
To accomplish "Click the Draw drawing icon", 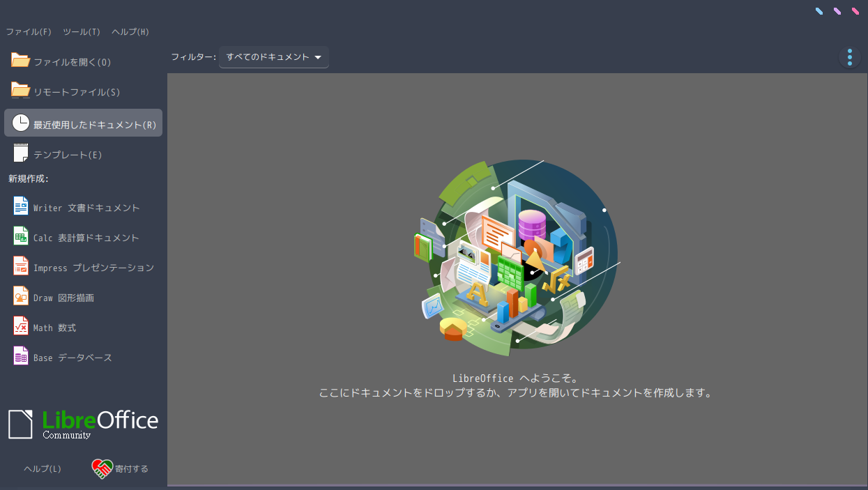I will coord(21,297).
